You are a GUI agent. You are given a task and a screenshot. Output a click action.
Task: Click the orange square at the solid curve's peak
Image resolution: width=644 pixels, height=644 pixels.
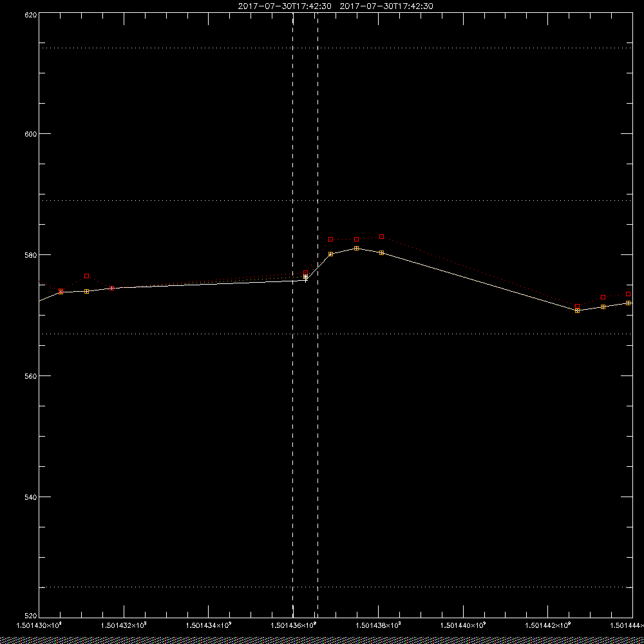(357, 248)
